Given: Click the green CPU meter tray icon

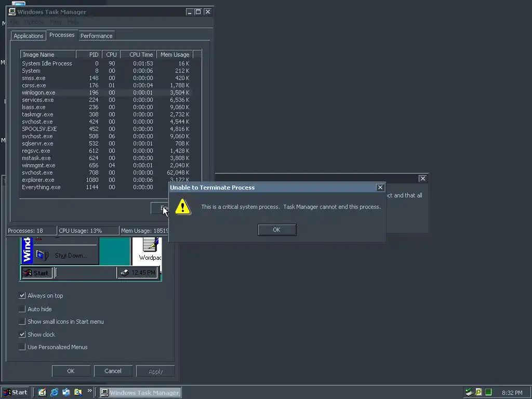Looking at the screenshot, I should [488, 392].
